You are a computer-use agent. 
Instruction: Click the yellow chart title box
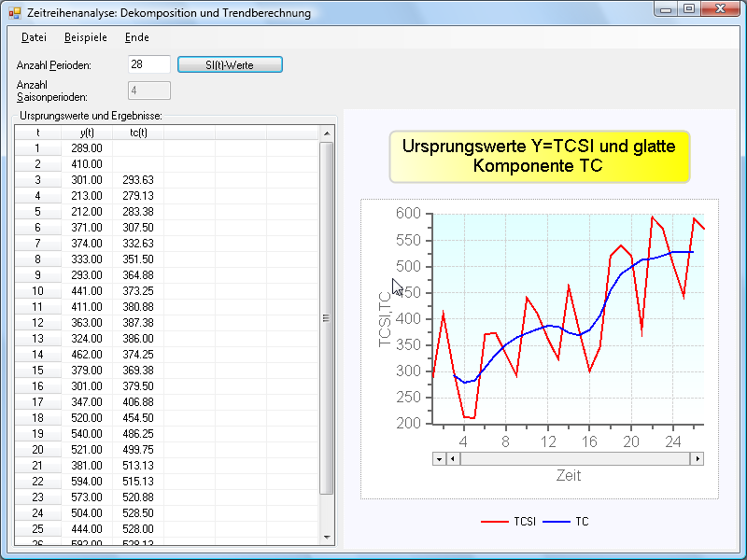pos(539,156)
